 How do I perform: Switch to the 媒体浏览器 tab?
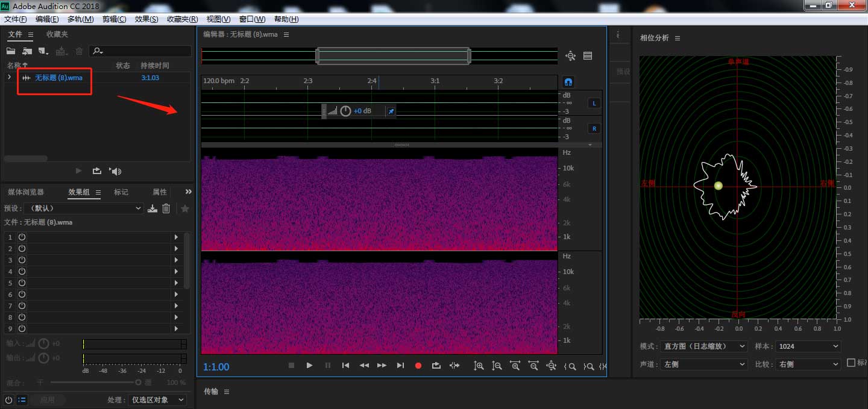[26, 192]
